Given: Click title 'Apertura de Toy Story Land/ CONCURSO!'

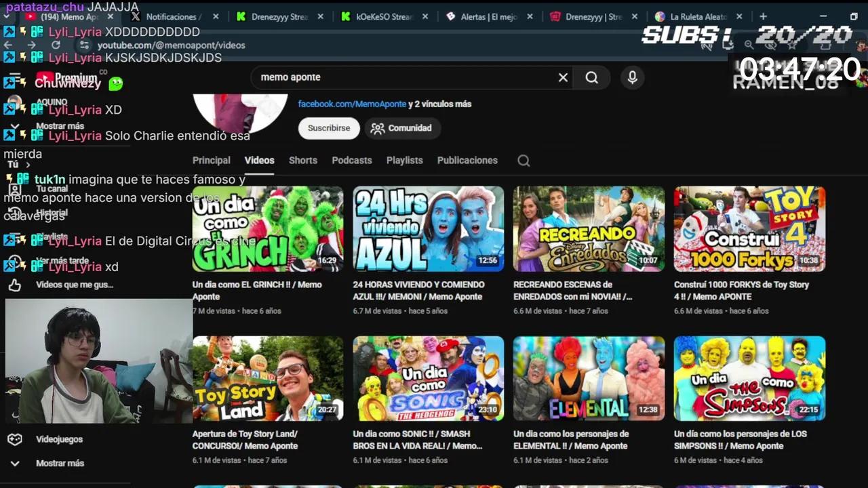Looking at the screenshot, I should (x=245, y=440).
